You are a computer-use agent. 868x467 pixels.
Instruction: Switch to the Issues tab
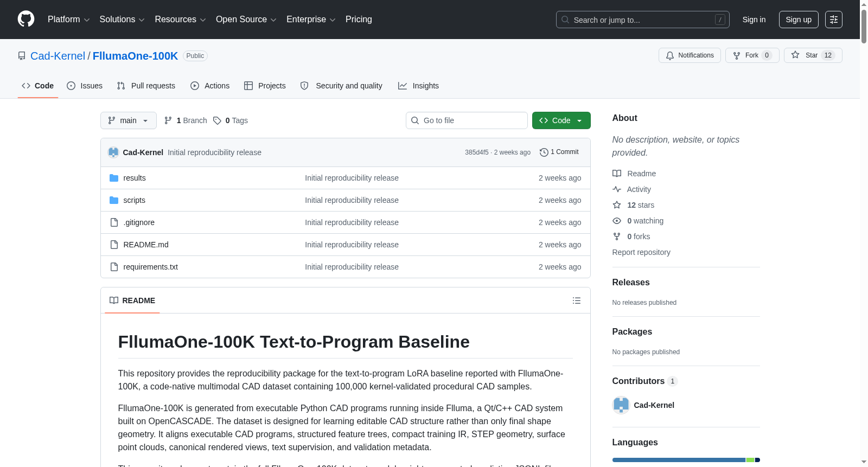(85, 86)
